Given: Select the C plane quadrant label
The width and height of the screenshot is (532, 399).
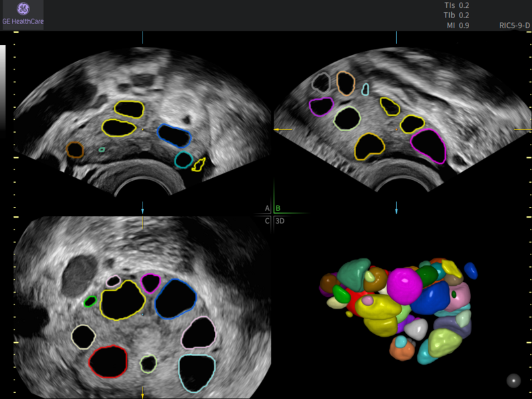Looking at the screenshot, I should [268, 221].
